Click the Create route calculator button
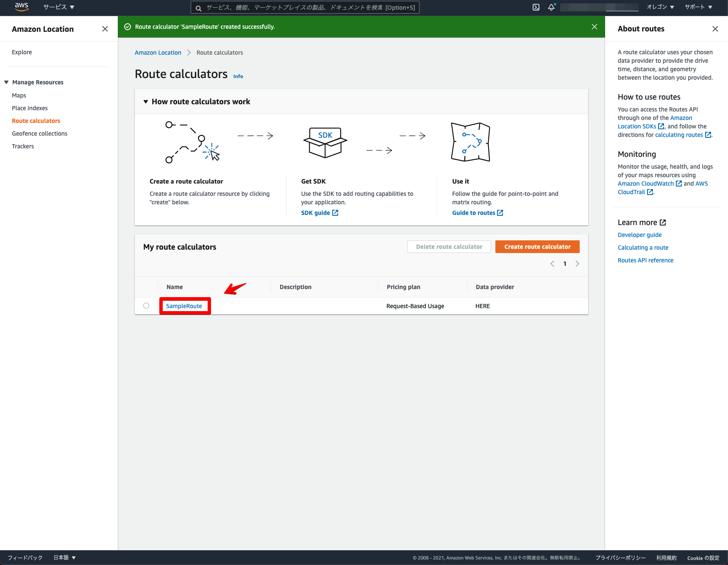Viewport: 728px width, 565px height. pyautogui.click(x=537, y=246)
